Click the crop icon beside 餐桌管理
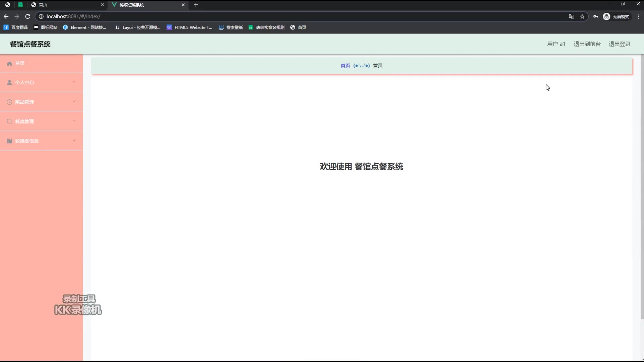 (9, 122)
